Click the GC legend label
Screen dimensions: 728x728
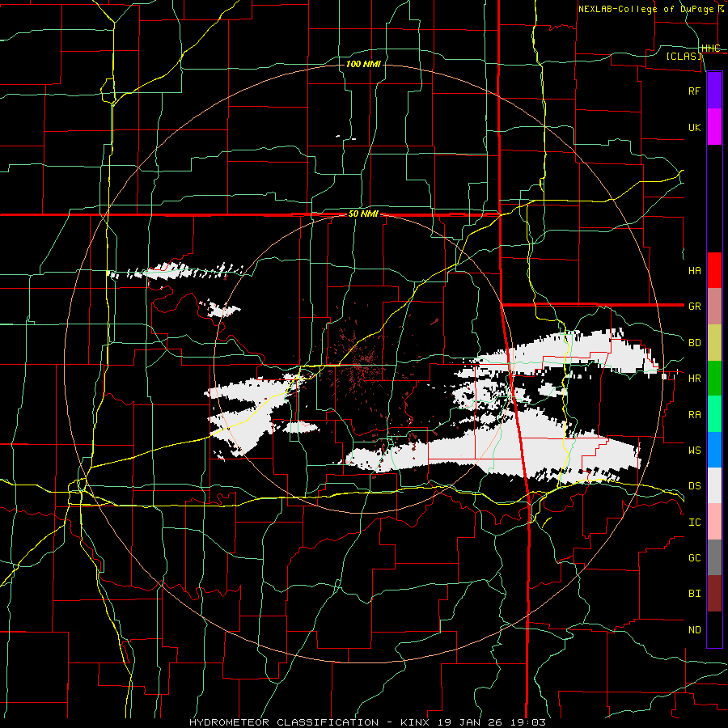pyautogui.click(x=694, y=558)
